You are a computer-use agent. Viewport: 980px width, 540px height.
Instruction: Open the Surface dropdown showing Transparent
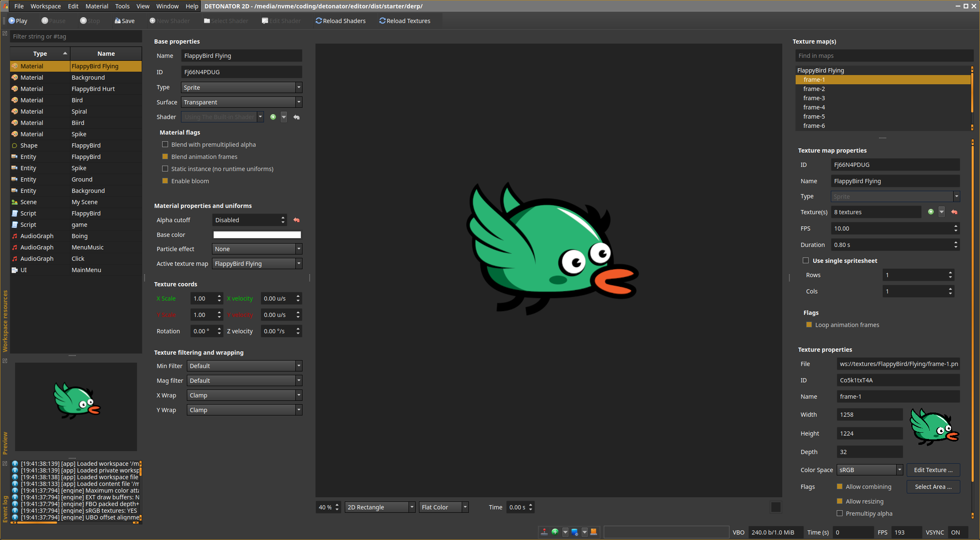(241, 102)
